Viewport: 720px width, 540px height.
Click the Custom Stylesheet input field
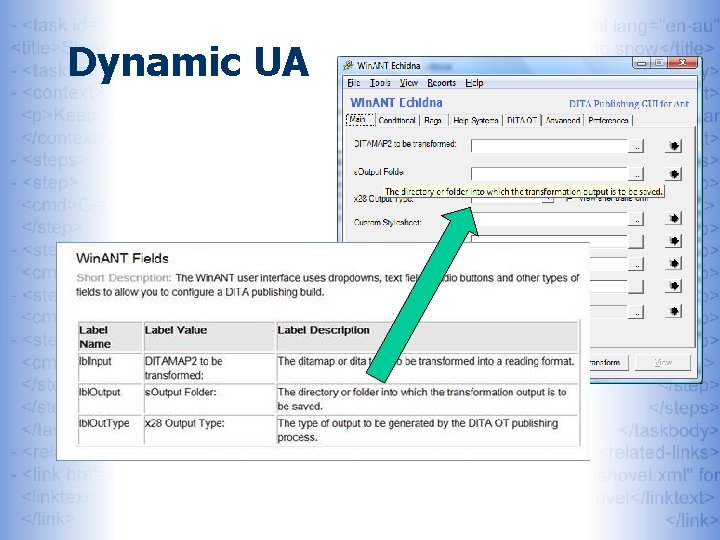click(549, 219)
